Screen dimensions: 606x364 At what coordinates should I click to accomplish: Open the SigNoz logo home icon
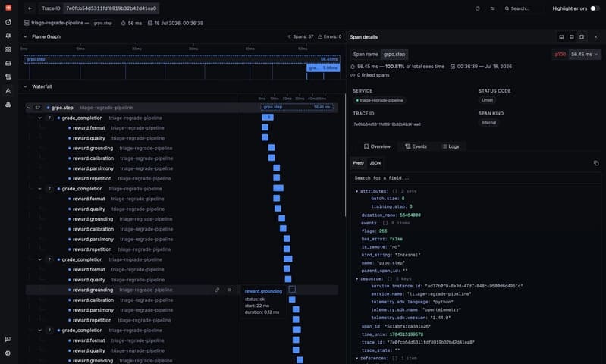coord(8,8)
